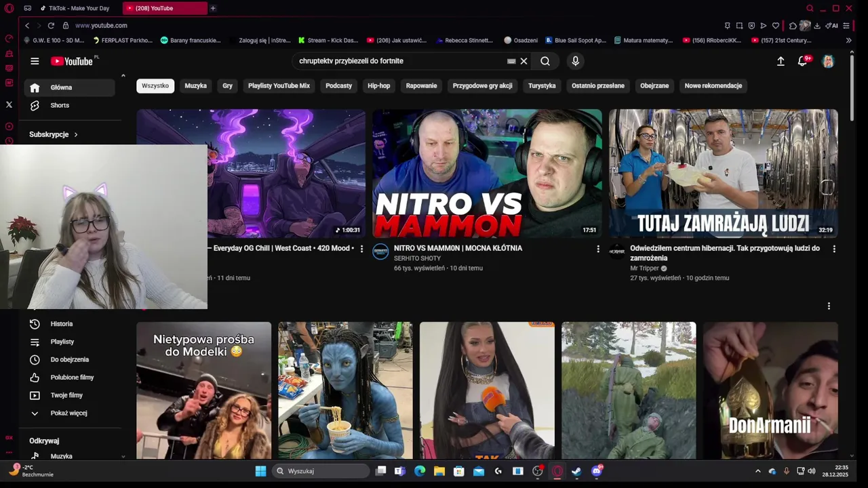Expand Pokaż więcej in the sidebar

(x=70, y=413)
